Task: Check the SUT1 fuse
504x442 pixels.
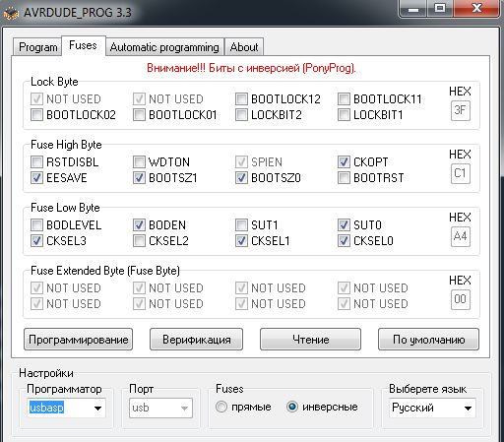Action: (x=241, y=224)
